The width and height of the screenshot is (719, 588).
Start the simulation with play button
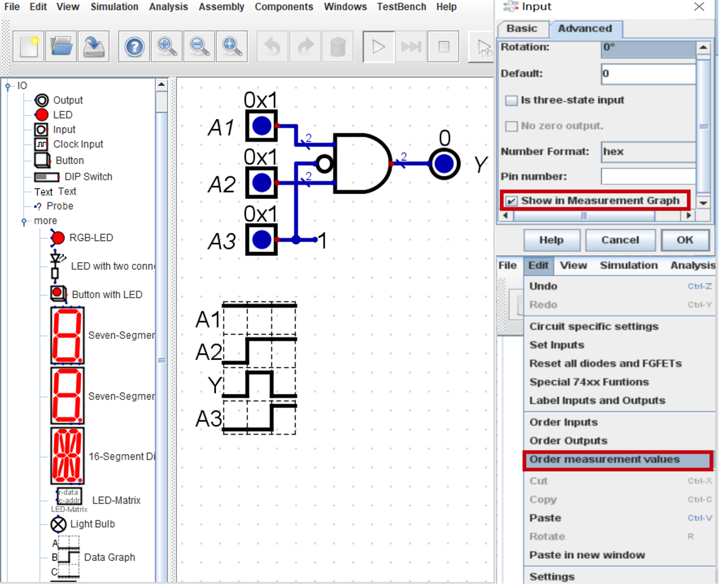[x=378, y=46]
